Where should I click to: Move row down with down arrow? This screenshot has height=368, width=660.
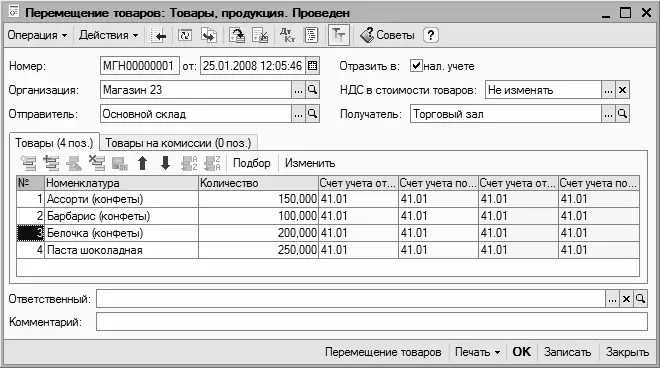165,163
